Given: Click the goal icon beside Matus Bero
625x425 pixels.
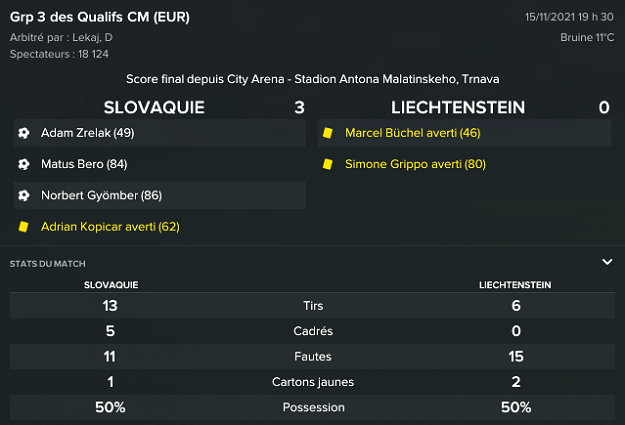Looking at the screenshot, I should 23,164.
